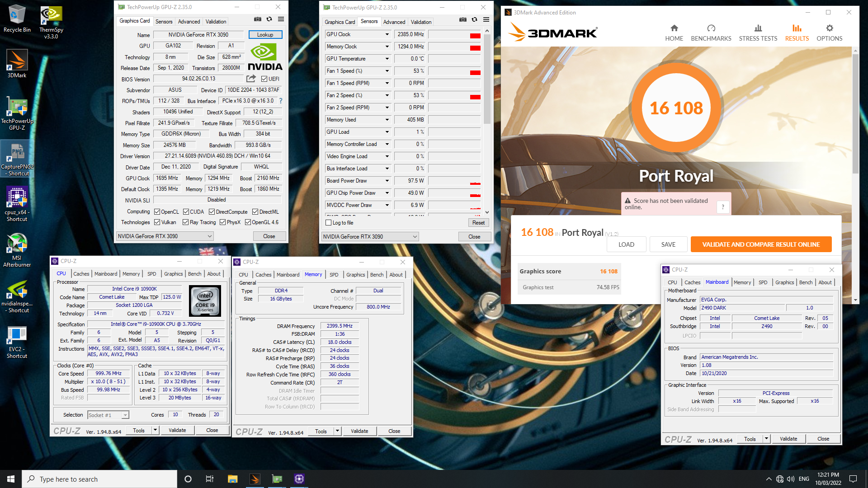The image size is (868, 488).
Task: Expand GPU Clock sensor dropdown
Action: (387, 34)
